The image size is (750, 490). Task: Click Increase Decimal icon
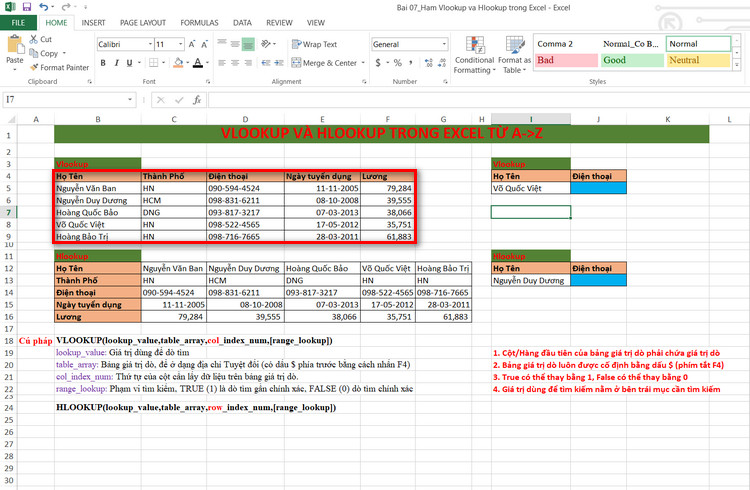tap(428, 63)
